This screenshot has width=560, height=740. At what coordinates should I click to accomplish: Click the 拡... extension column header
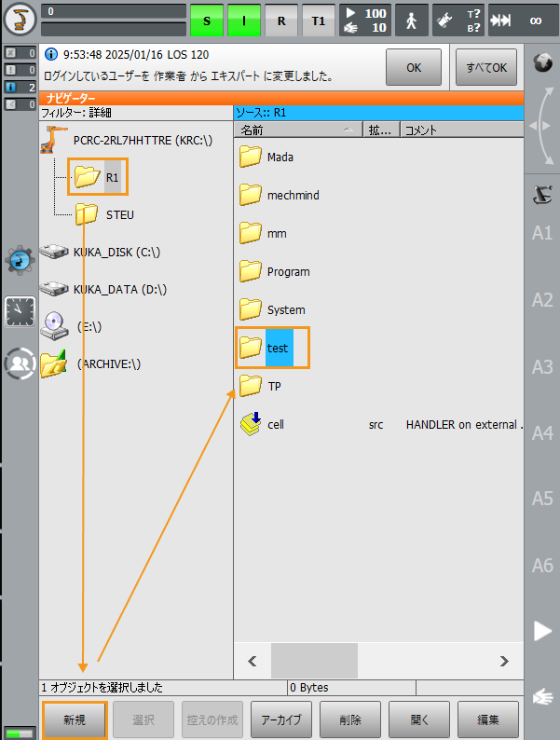[x=381, y=130]
